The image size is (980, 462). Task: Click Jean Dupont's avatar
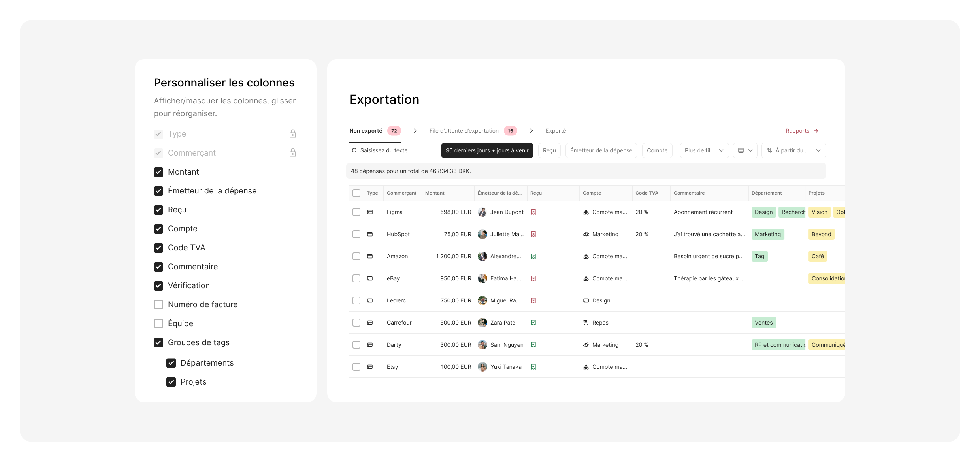coord(482,212)
